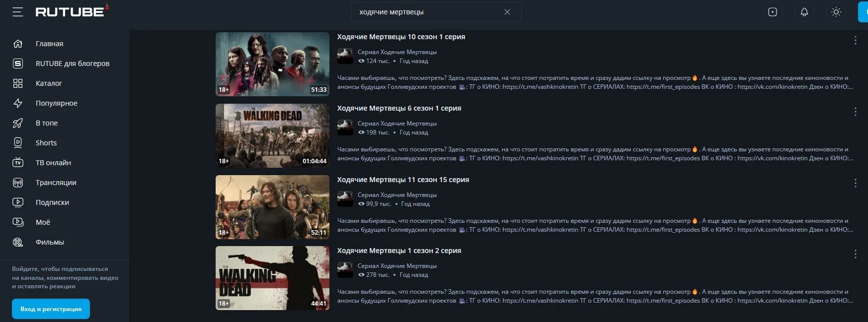Click channel avatar for 10 сезон video
Screen dimensions: 868x322
point(345,56)
